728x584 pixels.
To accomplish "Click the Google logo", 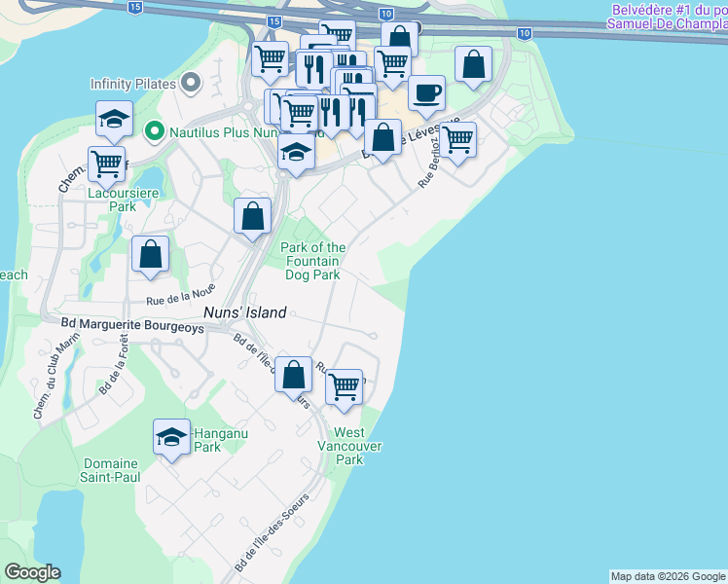I will click(32, 572).
